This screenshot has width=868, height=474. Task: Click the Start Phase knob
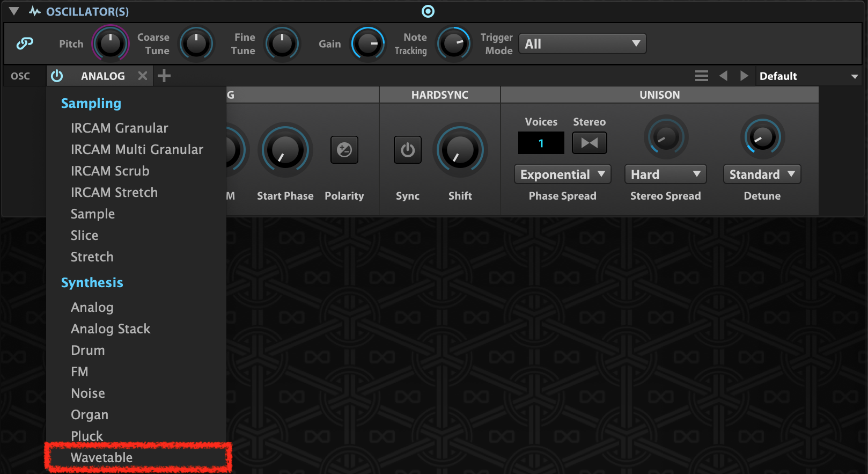(285, 150)
